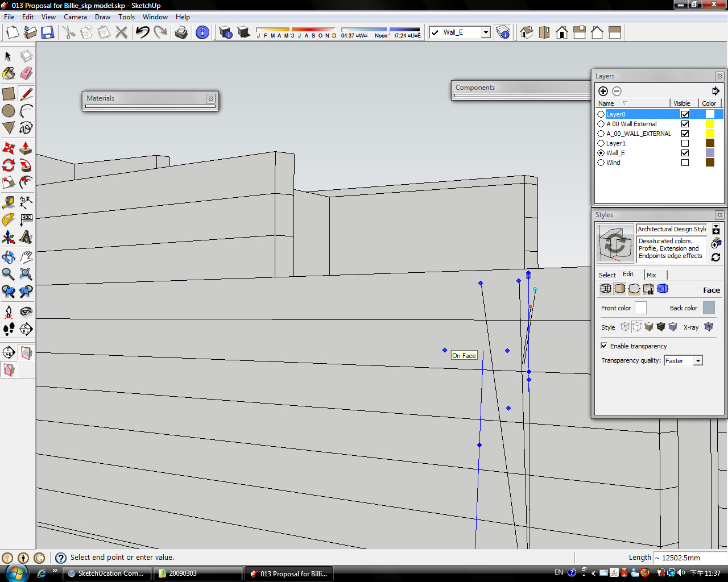This screenshot has width=728, height=582.
Task: Toggle visibility checkbox for Layer1
Action: click(x=685, y=143)
